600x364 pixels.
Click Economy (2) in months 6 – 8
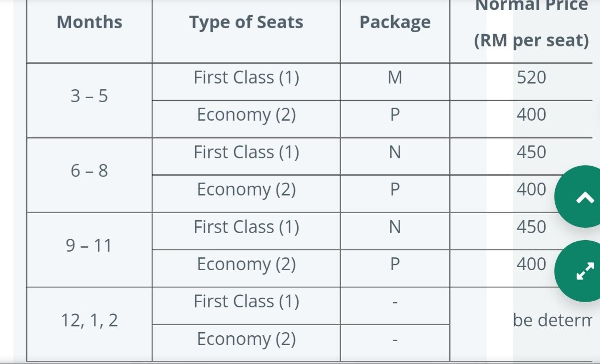click(x=246, y=190)
